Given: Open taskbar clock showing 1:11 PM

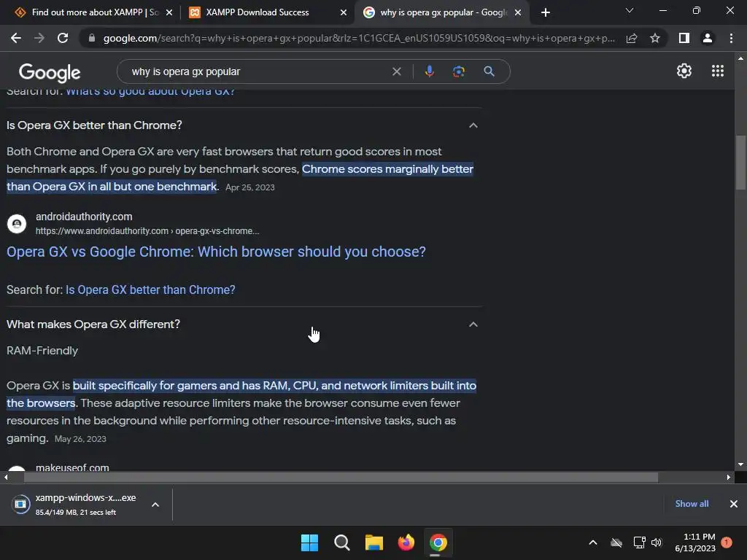Looking at the screenshot, I should tap(695, 542).
